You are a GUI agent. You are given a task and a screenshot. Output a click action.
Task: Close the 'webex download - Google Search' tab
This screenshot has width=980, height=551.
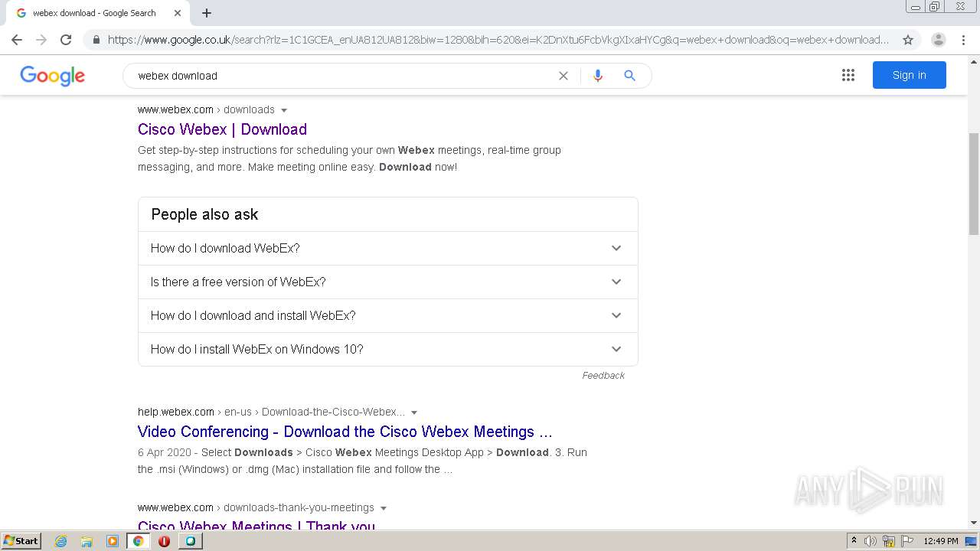coord(178,13)
